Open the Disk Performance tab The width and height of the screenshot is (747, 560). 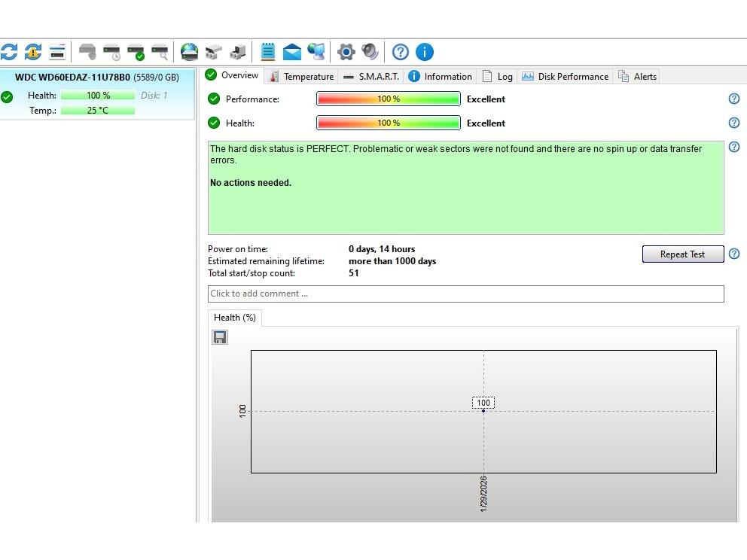pyautogui.click(x=565, y=77)
